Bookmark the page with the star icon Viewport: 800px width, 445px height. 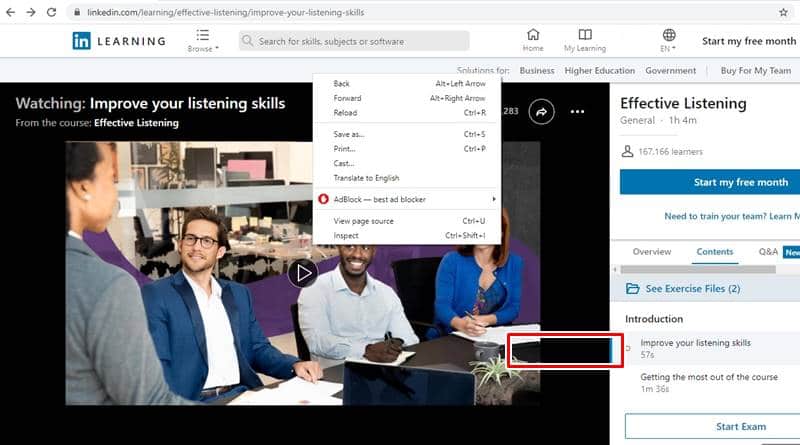[x=783, y=12]
